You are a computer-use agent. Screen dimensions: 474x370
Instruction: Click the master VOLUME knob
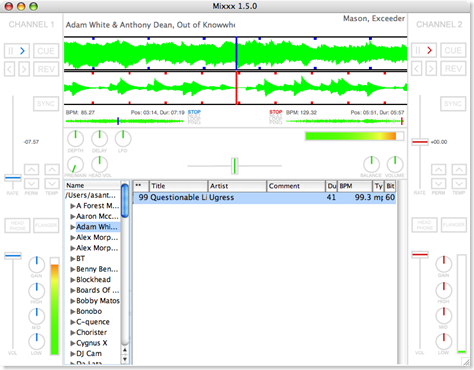point(395,165)
